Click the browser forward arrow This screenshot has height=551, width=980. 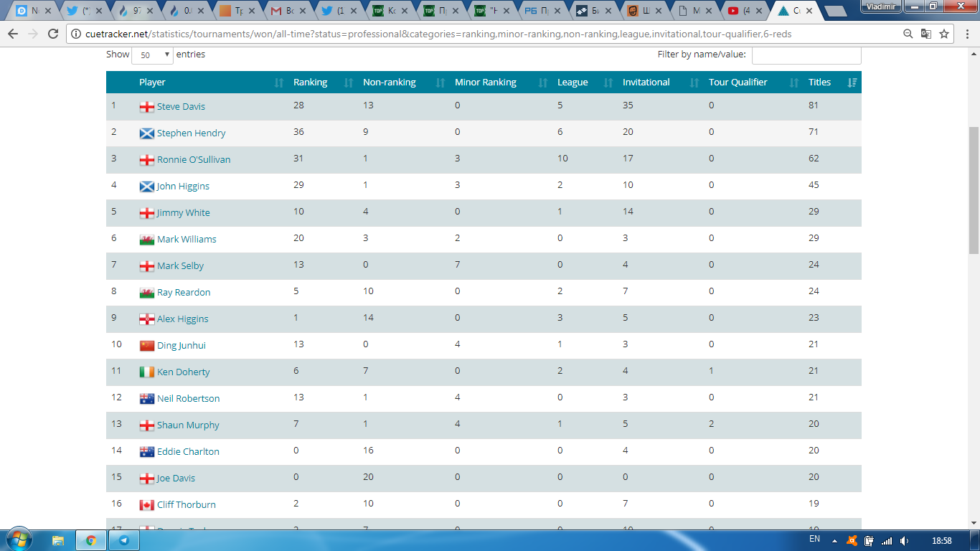(x=33, y=34)
